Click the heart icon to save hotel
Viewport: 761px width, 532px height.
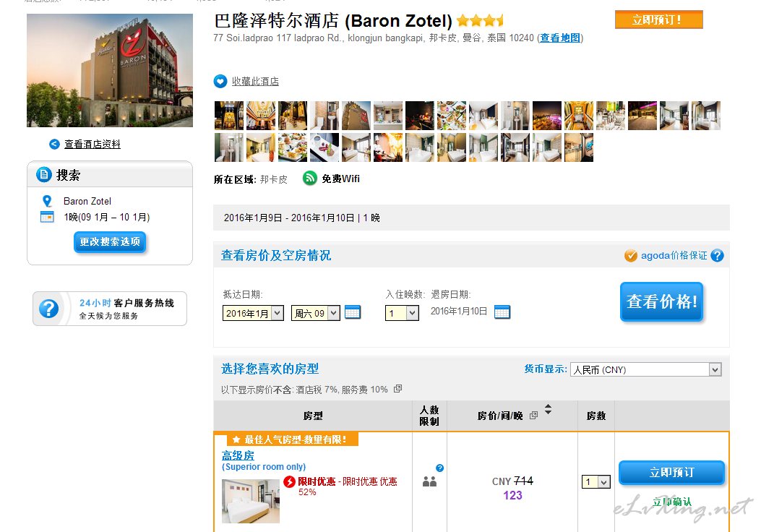(x=220, y=82)
